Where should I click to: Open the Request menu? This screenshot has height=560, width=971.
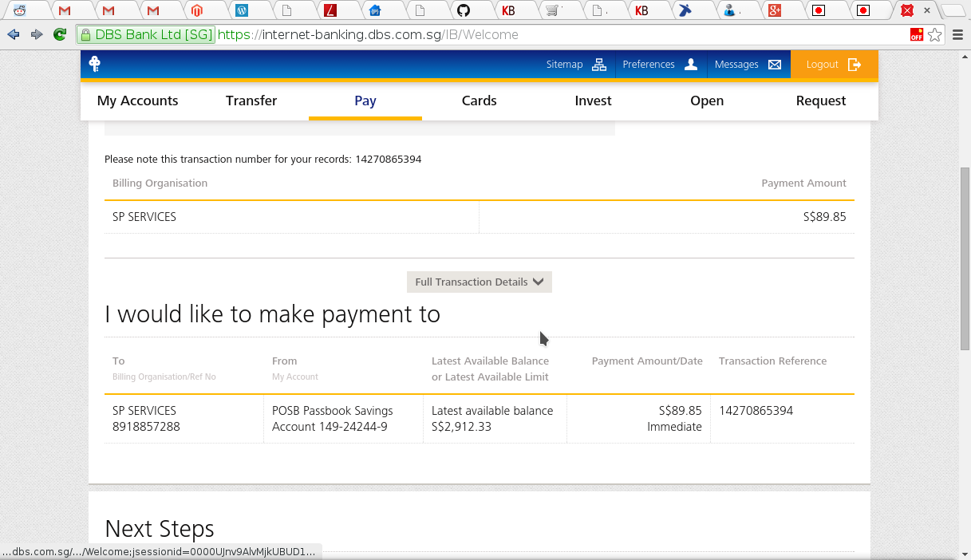tap(821, 101)
